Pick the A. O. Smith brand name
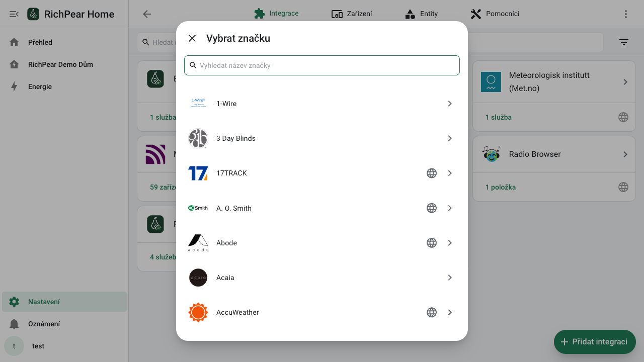Viewport: 644px width, 362px height. point(234,208)
